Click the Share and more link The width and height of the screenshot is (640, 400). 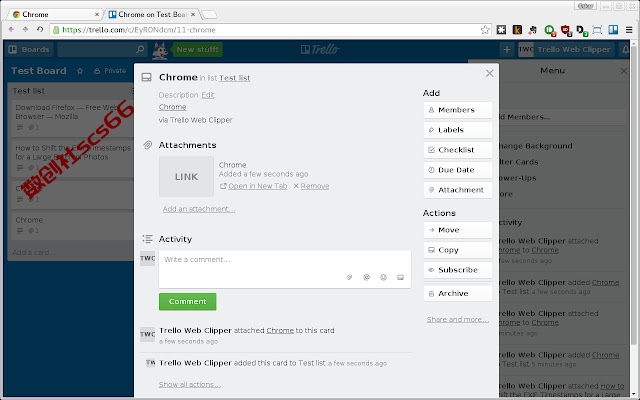[x=458, y=319]
